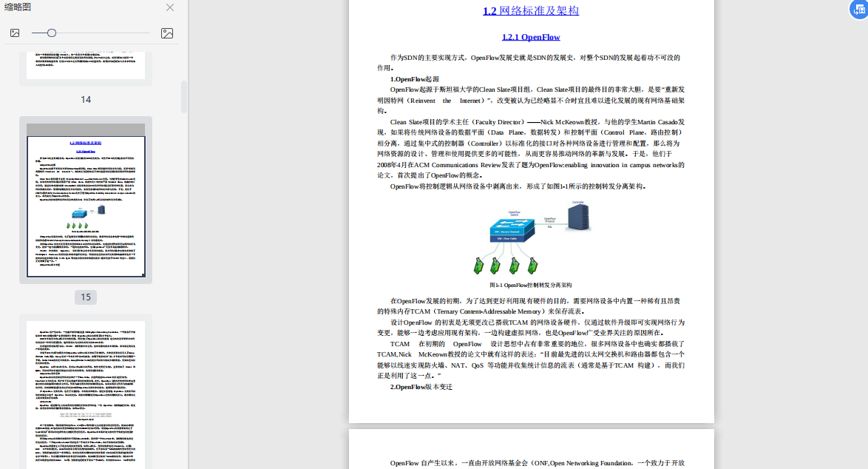Click the floating chat assistant icon
The image size is (868, 469).
(860, 10)
